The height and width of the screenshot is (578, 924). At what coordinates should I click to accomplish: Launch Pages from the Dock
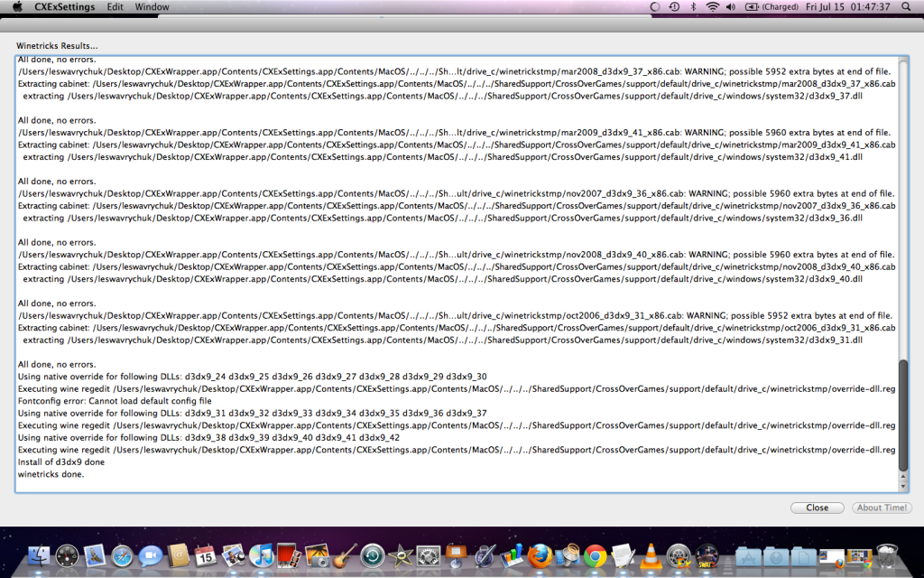click(484, 556)
